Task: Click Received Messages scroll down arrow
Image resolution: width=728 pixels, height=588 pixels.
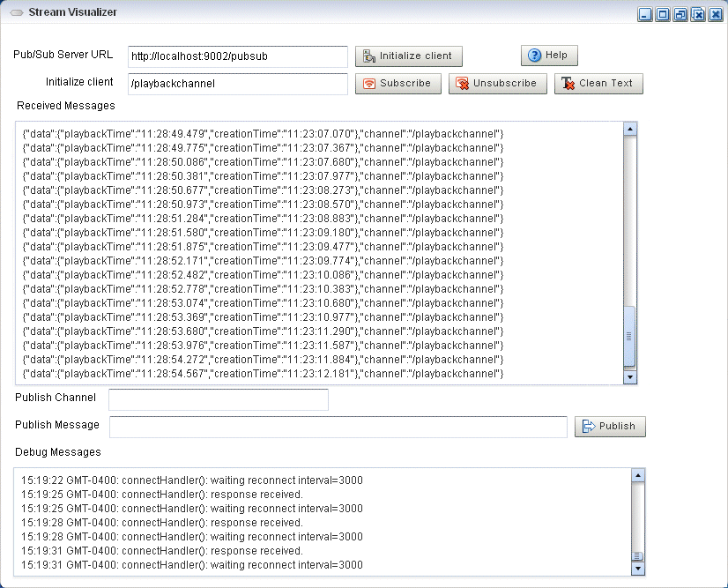Action: click(x=630, y=377)
